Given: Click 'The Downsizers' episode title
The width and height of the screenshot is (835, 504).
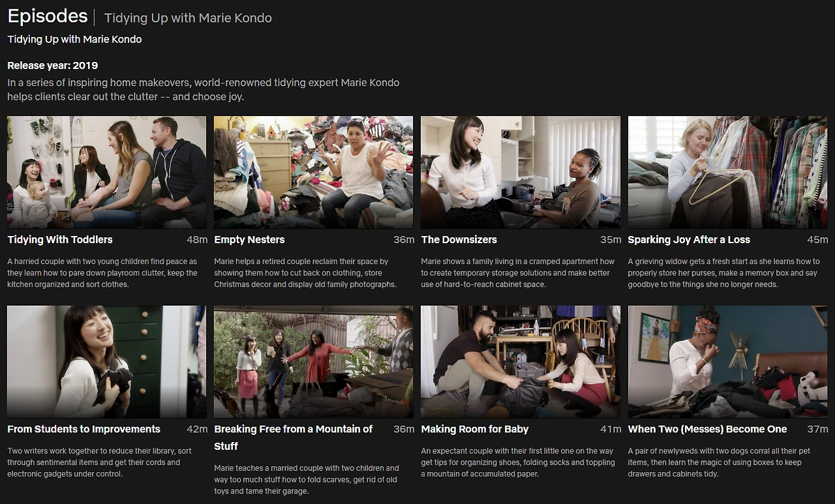Looking at the screenshot, I should [x=459, y=240].
